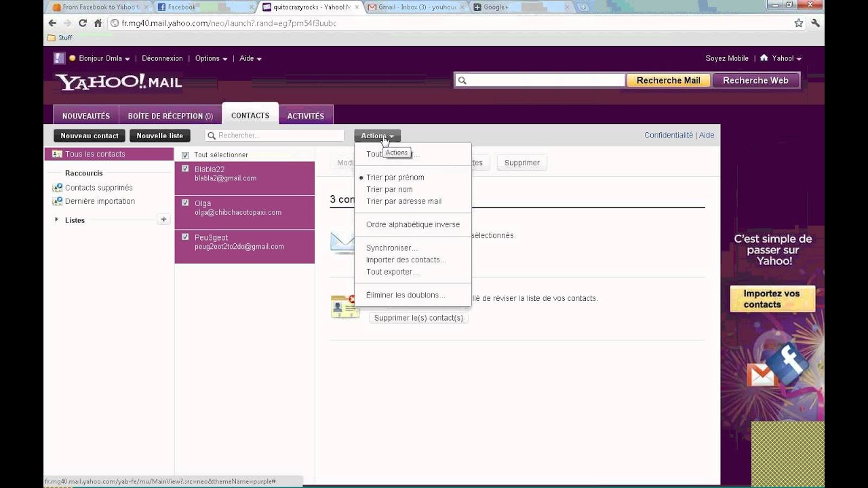This screenshot has height=488, width=868.
Task: Add a new list with plus icon
Action: coord(163,220)
